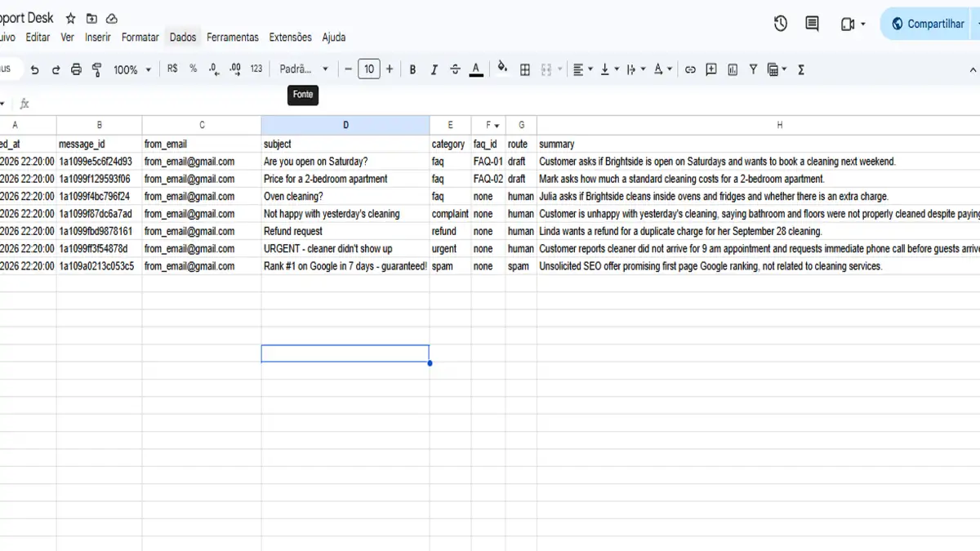Select the 'complaint' category cell
The height and width of the screenshot is (551, 980).
(x=450, y=214)
